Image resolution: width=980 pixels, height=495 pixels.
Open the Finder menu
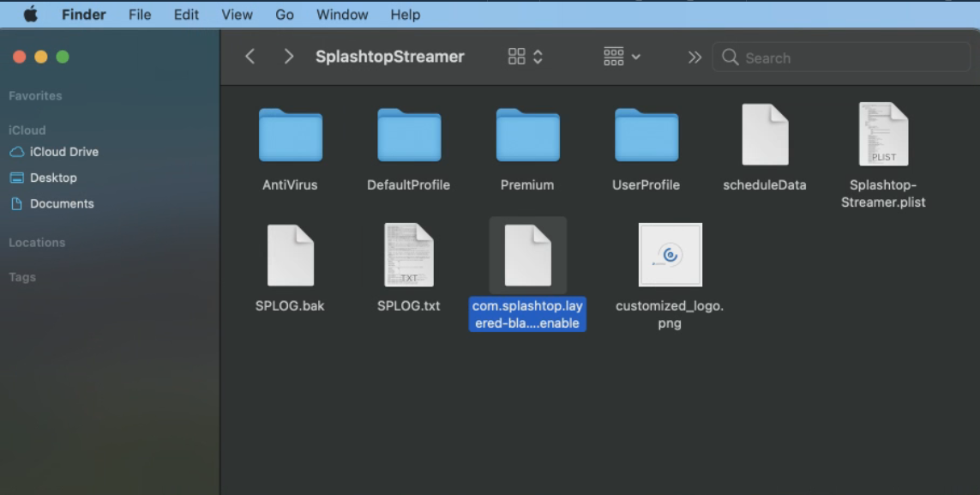tap(84, 15)
